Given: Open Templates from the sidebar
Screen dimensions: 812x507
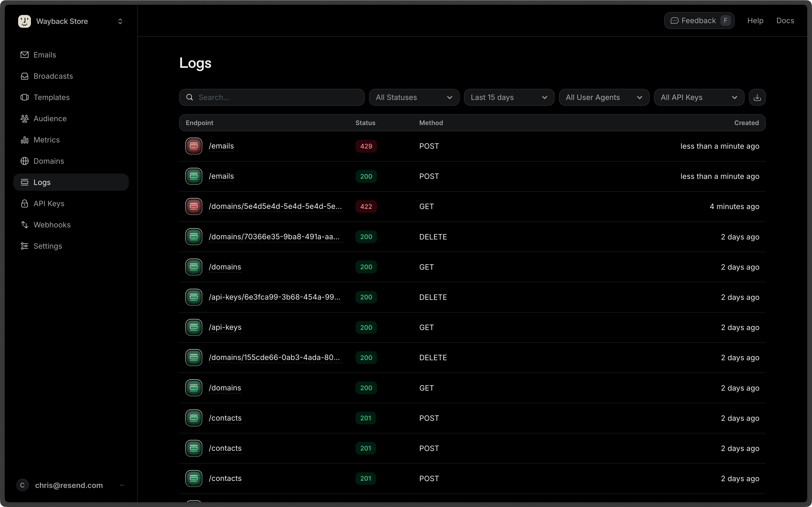Looking at the screenshot, I should 51,97.
